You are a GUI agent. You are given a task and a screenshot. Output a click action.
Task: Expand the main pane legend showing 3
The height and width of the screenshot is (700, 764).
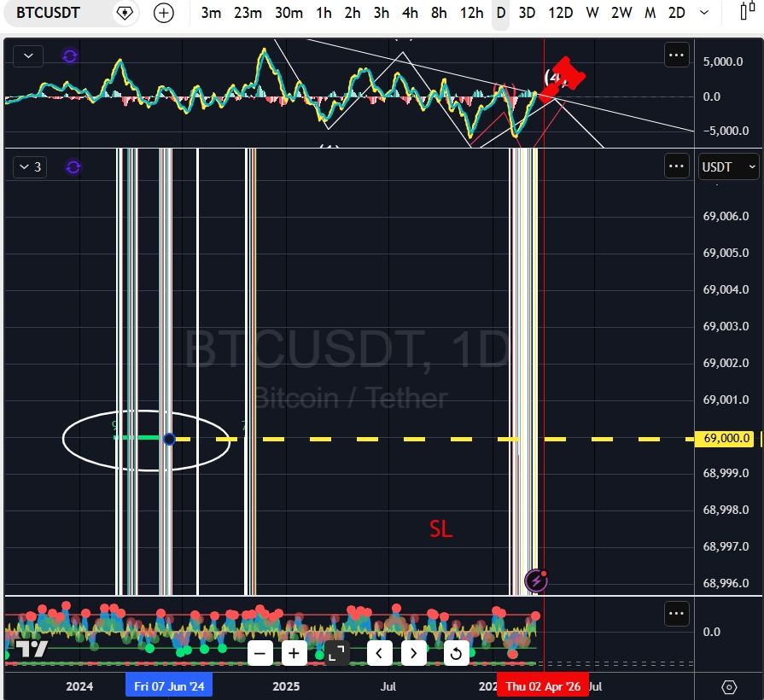[x=30, y=167]
